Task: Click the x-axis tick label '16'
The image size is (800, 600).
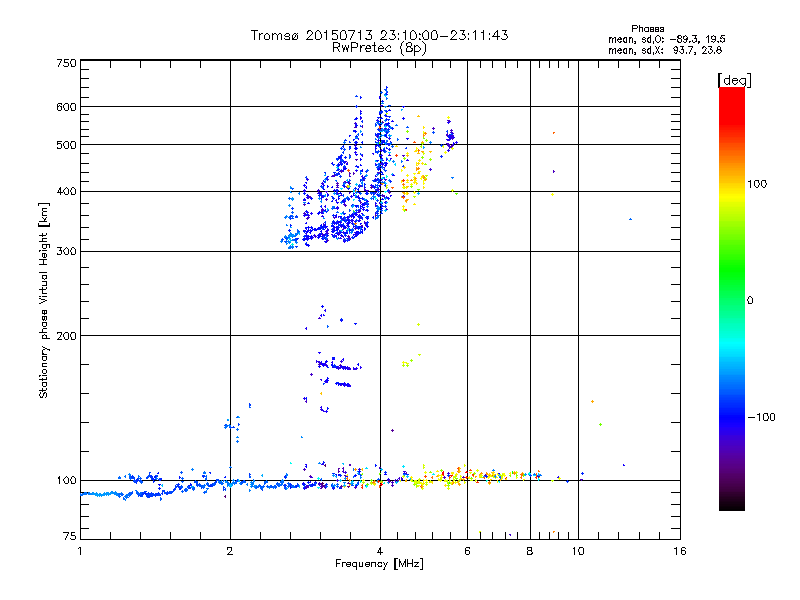Action: (680, 551)
